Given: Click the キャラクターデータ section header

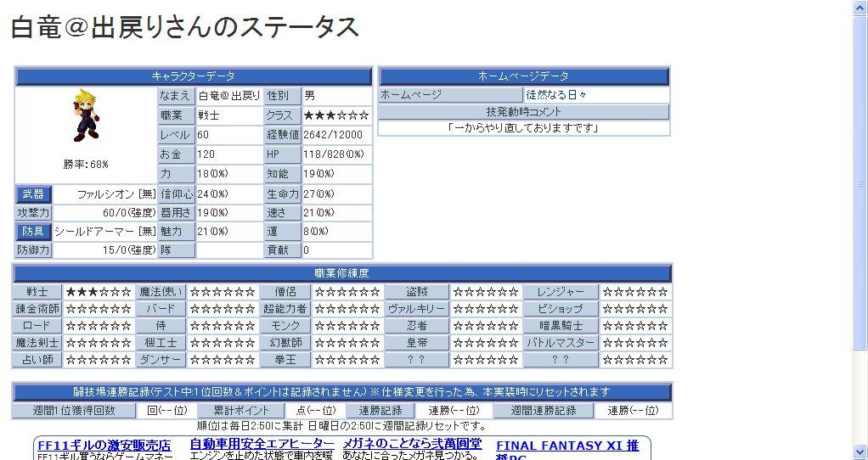Looking at the screenshot, I should click(193, 76).
